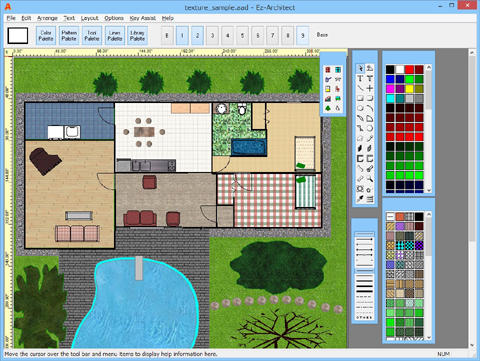Image resolution: width=480 pixels, height=361 pixels.
Task: Toggle the Tool Palette button
Action: pos(92,35)
